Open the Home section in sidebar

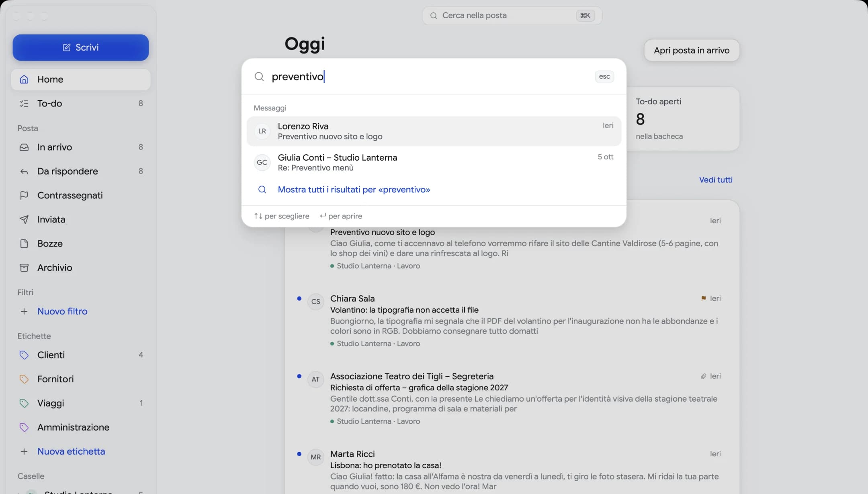pos(81,80)
